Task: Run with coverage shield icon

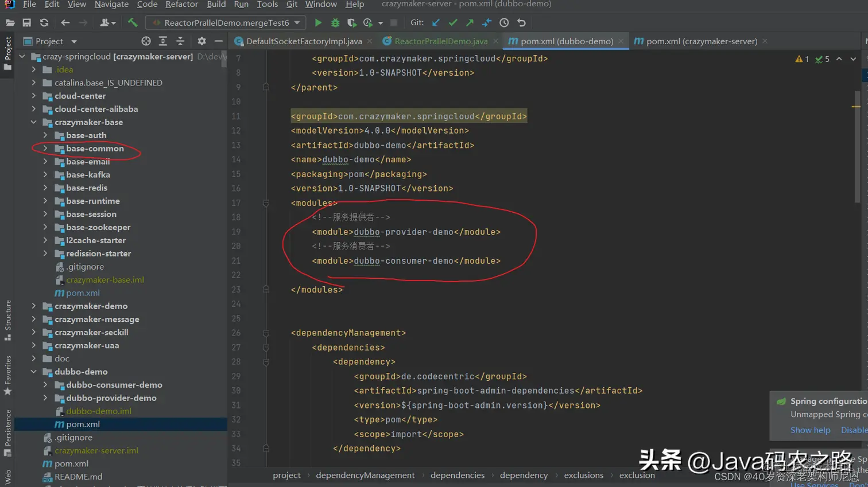Action: pos(352,23)
